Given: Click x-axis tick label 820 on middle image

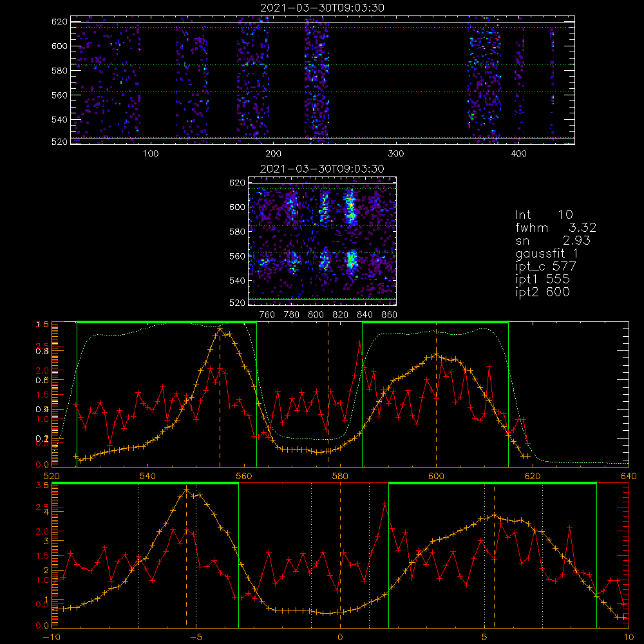Looking at the screenshot, I should coord(341,315).
